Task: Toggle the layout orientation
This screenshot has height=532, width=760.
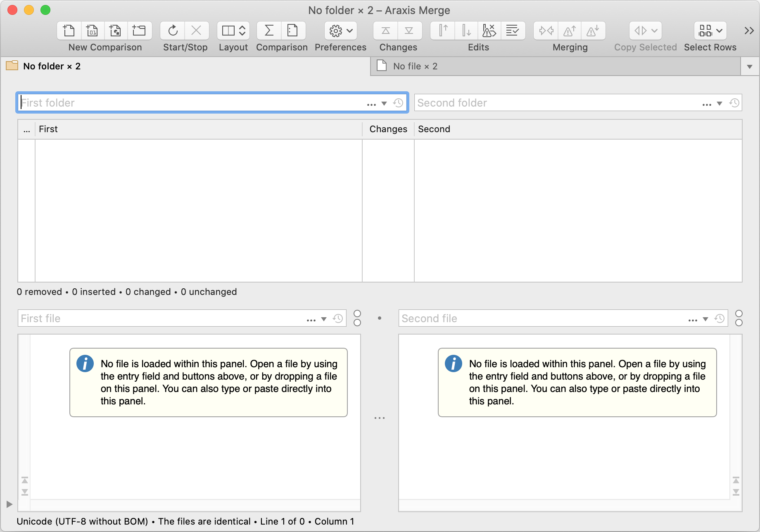Action: click(x=233, y=31)
